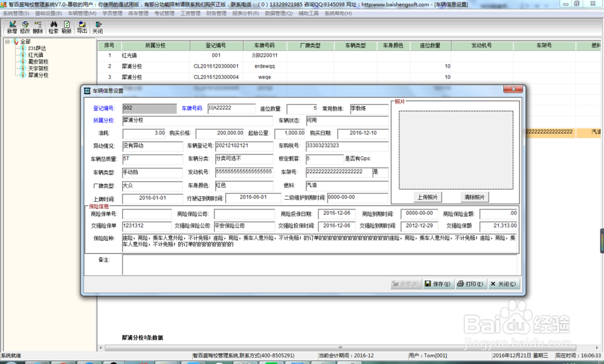The image size is (604, 364).
Task: Click the 车辆登记号 field showing 20212102121
Action: pos(244,146)
